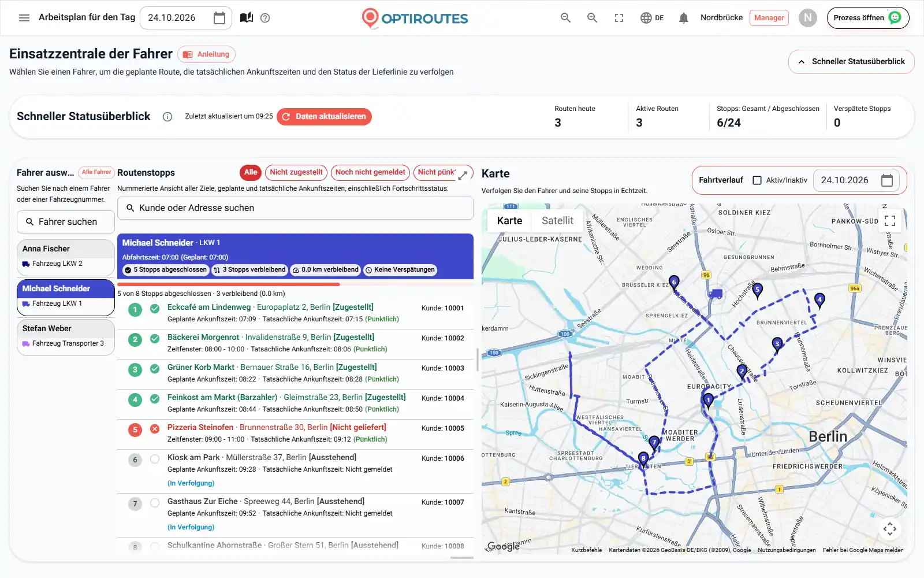Toggle the Aktiv/Inaktiv checkbox
Image resolution: width=924 pixels, height=578 pixels.
[x=757, y=180]
